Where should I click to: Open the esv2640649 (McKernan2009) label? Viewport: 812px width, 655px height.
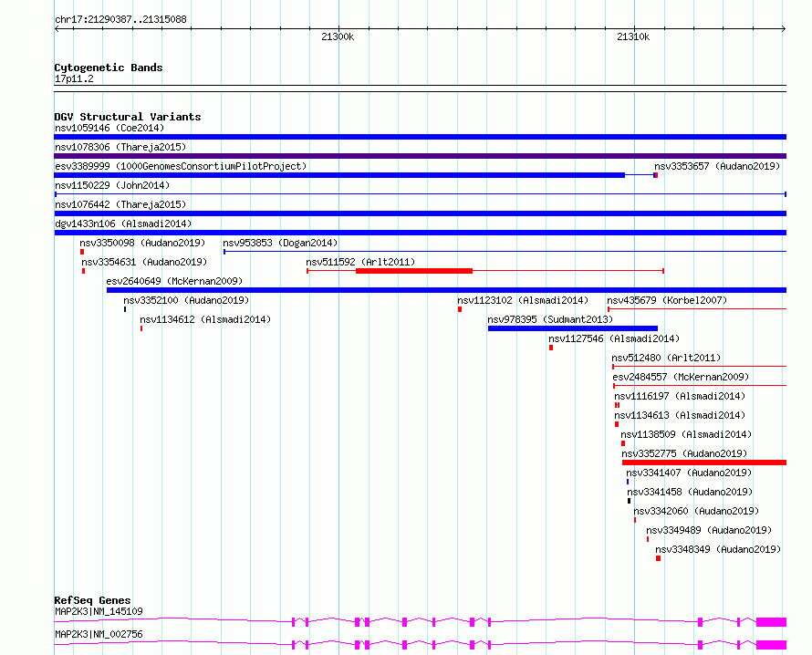click(174, 281)
